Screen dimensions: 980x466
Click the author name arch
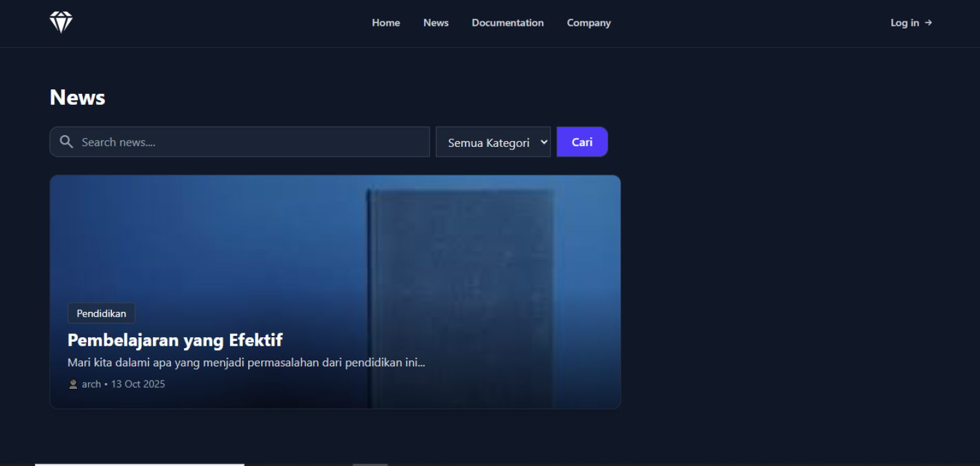click(91, 384)
